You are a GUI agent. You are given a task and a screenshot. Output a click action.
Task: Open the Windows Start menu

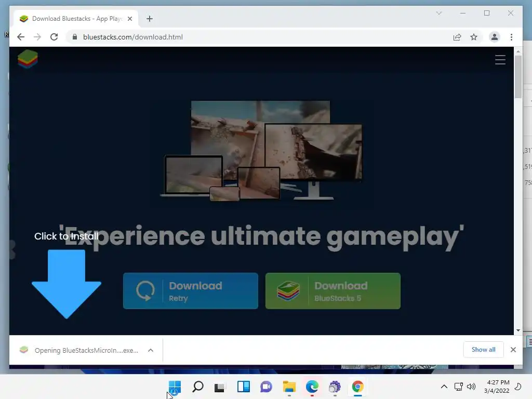[x=175, y=387]
